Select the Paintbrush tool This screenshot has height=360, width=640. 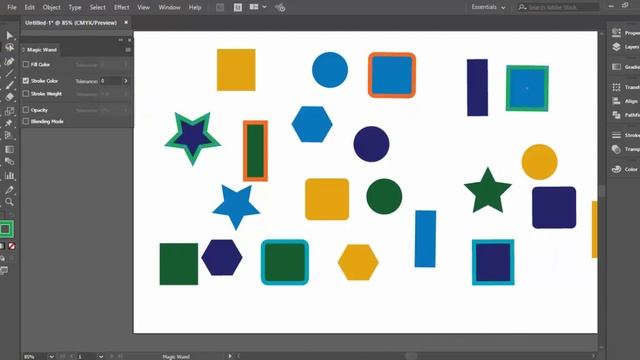click(x=9, y=85)
